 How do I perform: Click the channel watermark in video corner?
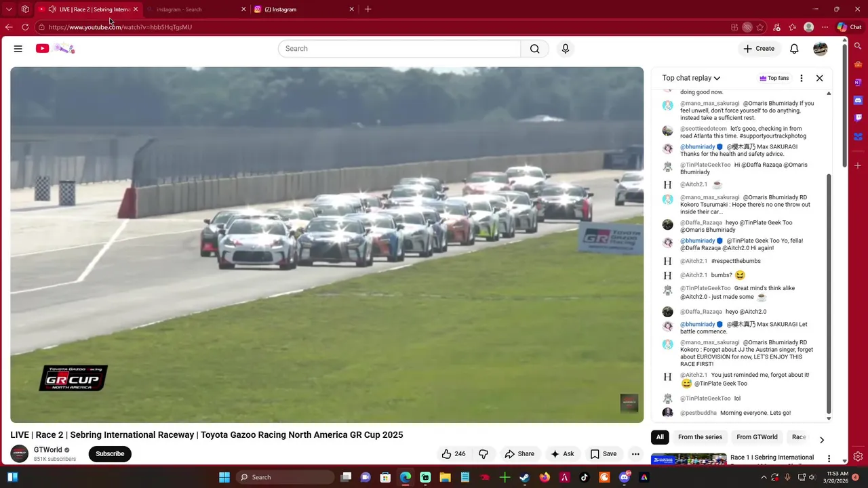[629, 403]
